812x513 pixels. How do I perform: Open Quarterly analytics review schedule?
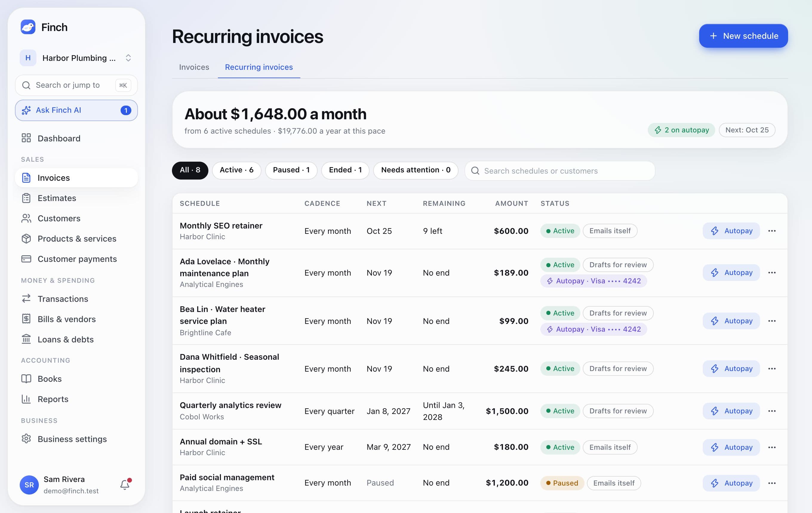click(230, 405)
